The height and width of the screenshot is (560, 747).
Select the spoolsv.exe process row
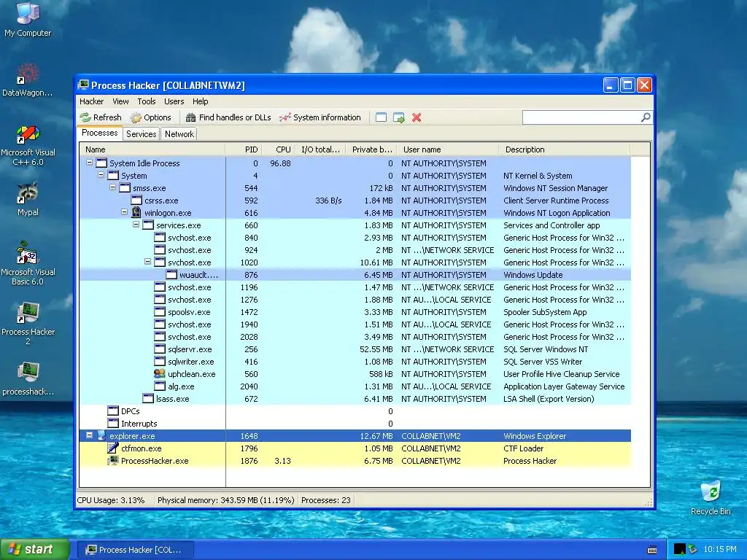pyautogui.click(x=355, y=312)
